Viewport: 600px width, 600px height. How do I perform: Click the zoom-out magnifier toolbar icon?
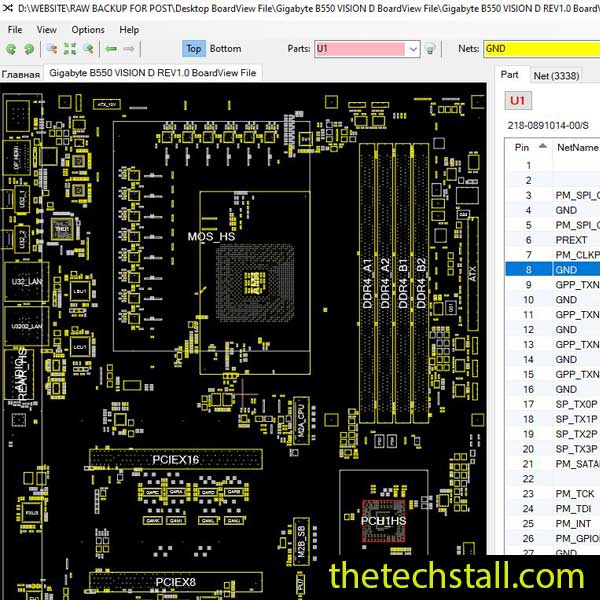point(52,49)
